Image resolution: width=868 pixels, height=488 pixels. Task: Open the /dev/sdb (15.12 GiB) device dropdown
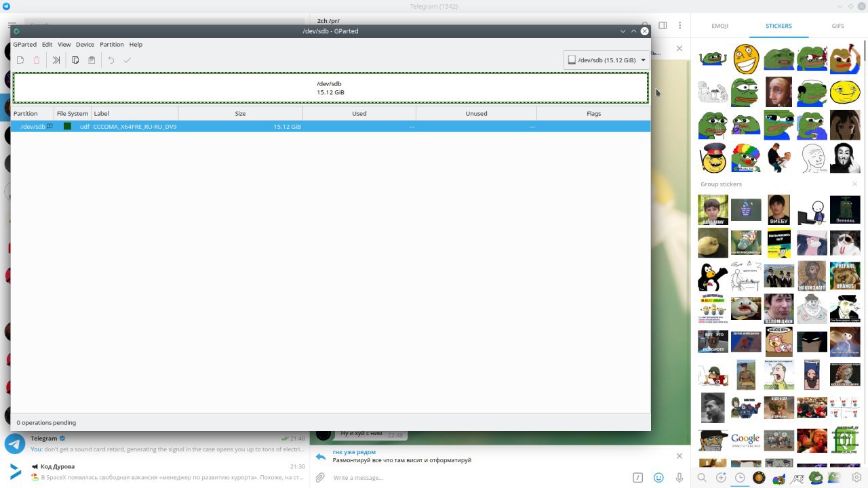click(x=606, y=60)
